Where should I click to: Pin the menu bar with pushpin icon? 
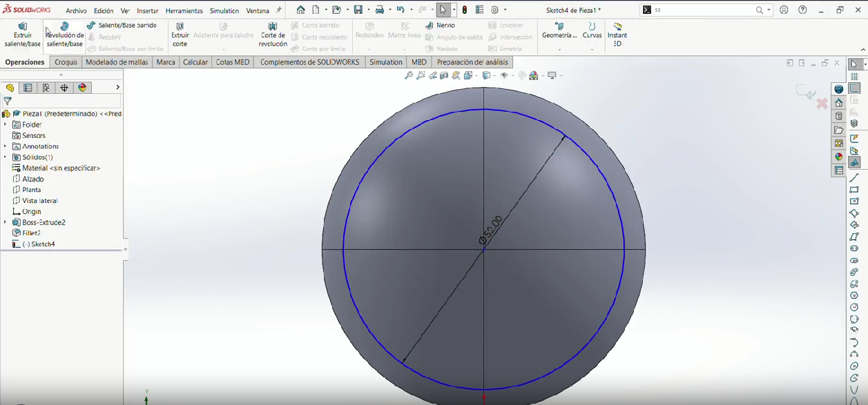coord(279,10)
